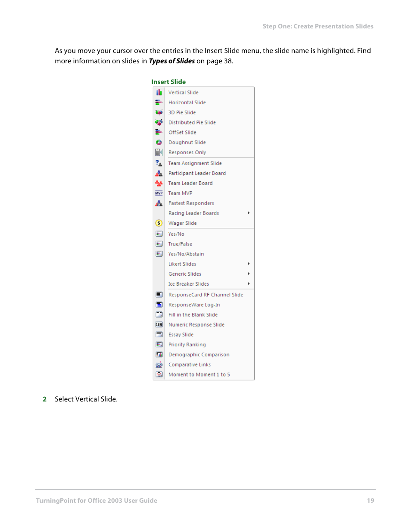The image size is (411, 532).
Task: Click the Fill in the Blank Slide icon
Action: click(159, 314)
